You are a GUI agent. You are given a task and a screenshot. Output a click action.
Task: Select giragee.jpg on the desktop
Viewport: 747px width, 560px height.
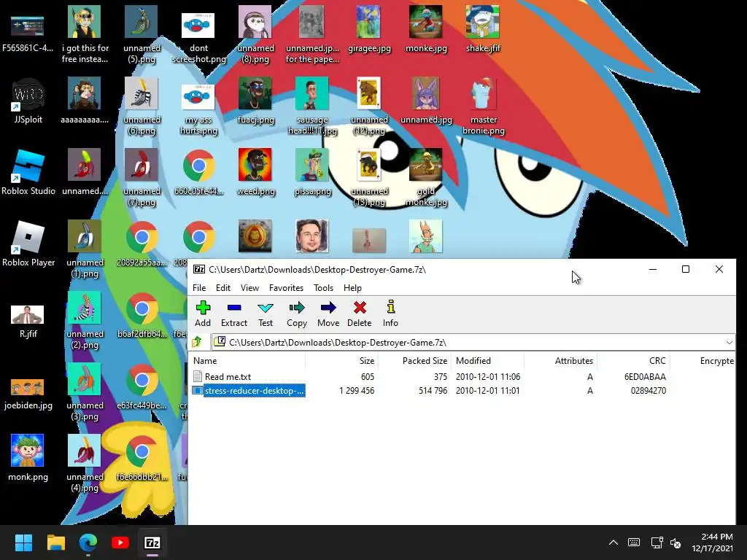pyautogui.click(x=369, y=29)
